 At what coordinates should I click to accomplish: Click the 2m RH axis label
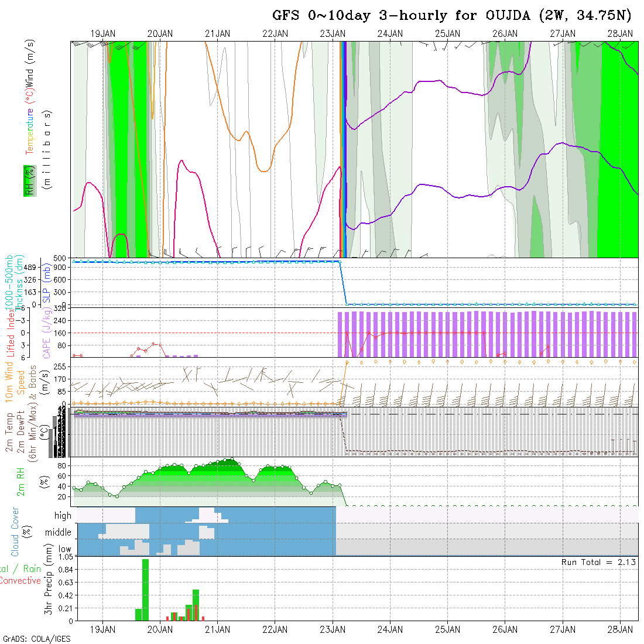click(20, 482)
